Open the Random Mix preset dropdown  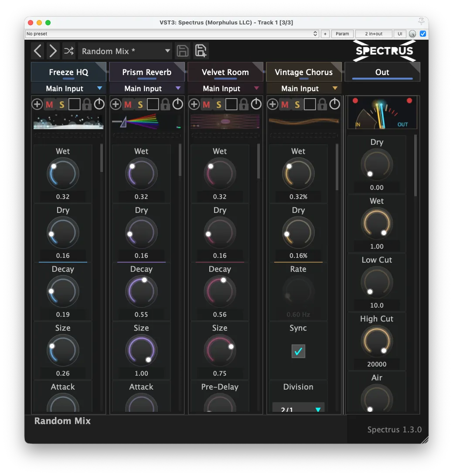[125, 51]
